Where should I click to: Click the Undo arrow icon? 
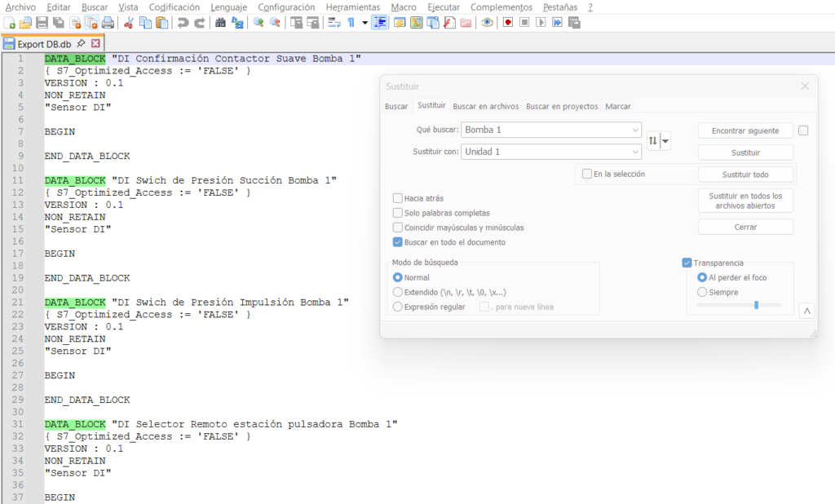point(183,23)
